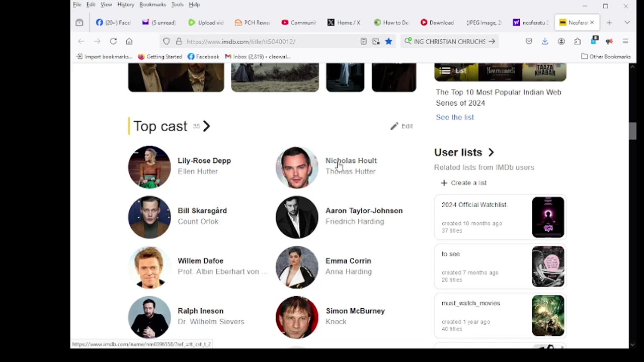Open the Firefox application hamburger menu
Image resolution: width=644 pixels, height=362 pixels.
tap(625, 41)
